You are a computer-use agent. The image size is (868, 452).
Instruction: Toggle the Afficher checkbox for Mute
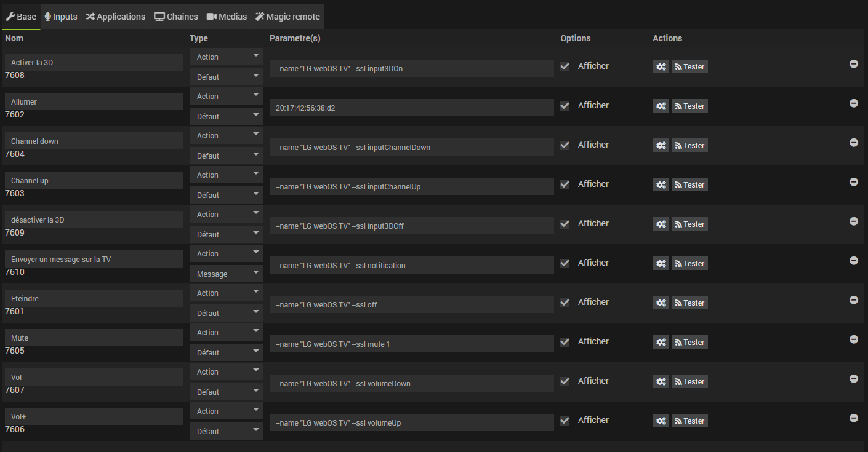[565, 342]
